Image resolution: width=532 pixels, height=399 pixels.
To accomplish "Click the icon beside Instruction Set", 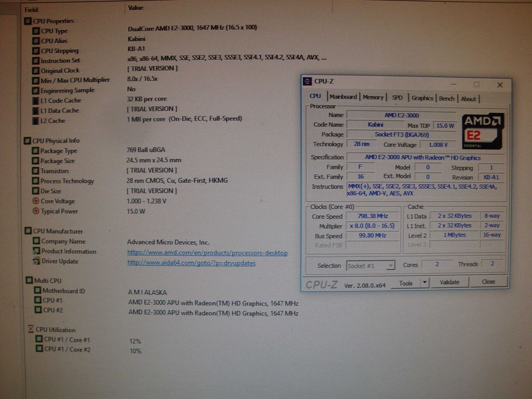I will 36,61.
